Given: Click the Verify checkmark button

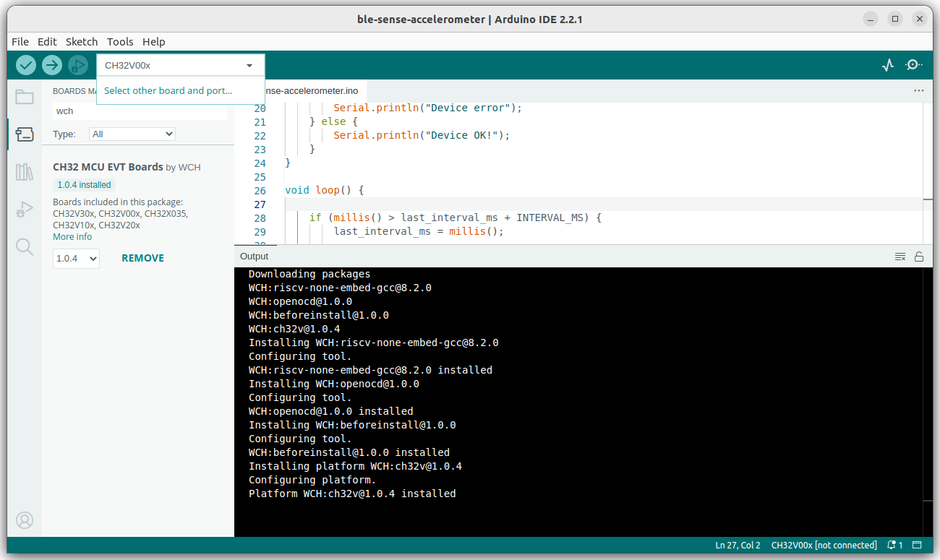Looking at the screenshot, I should (26, 65).
